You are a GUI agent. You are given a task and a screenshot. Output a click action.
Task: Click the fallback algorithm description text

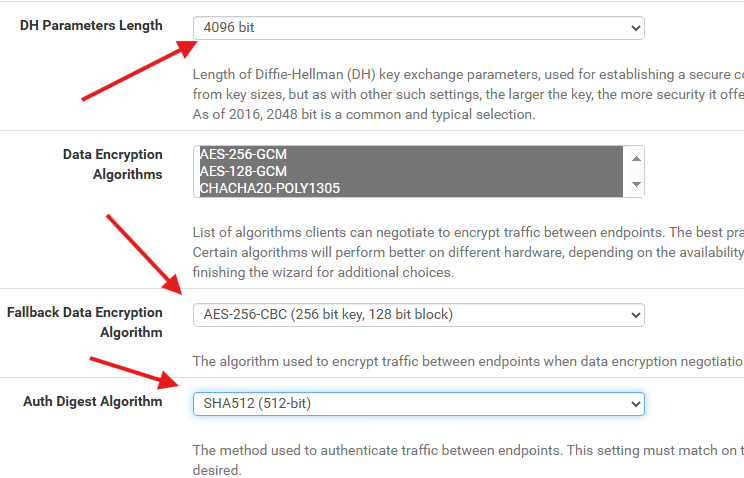[468, 362]
